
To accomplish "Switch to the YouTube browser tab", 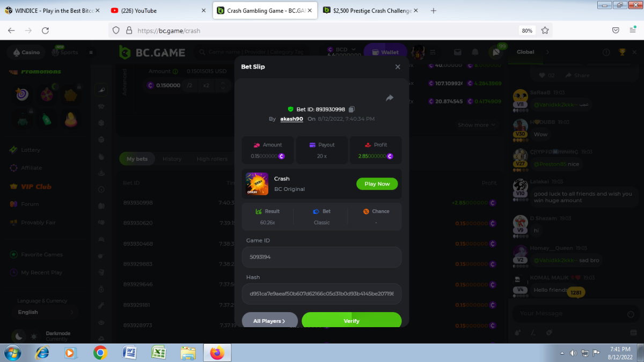I will 156,11.
